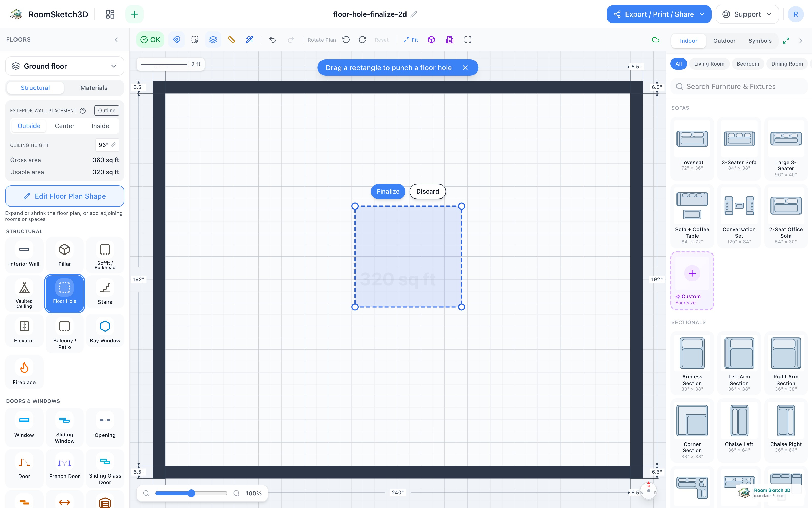This screenshot has height=508, width=812.
Task: Filter furniture by All
Action: tap(679, 64)
